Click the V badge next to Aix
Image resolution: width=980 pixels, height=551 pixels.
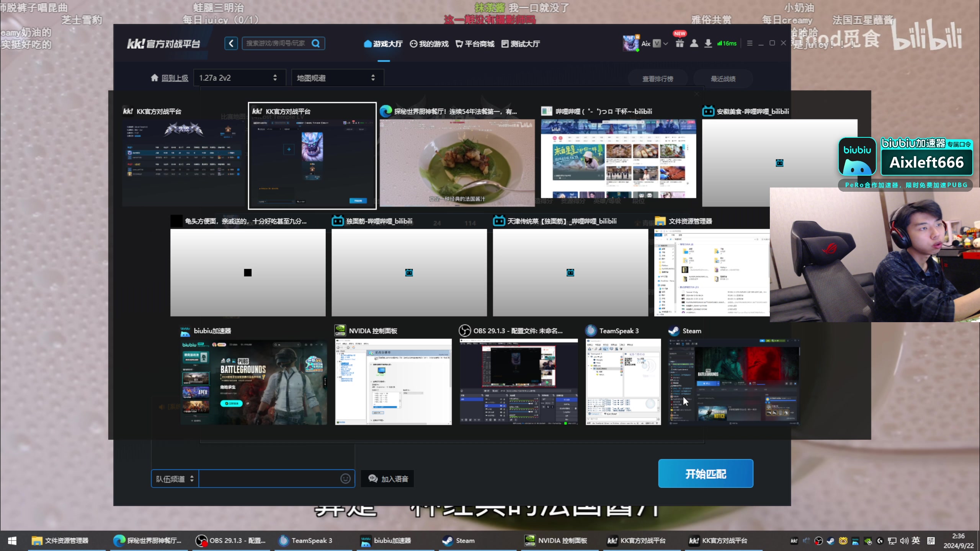[x=657, y=44]
